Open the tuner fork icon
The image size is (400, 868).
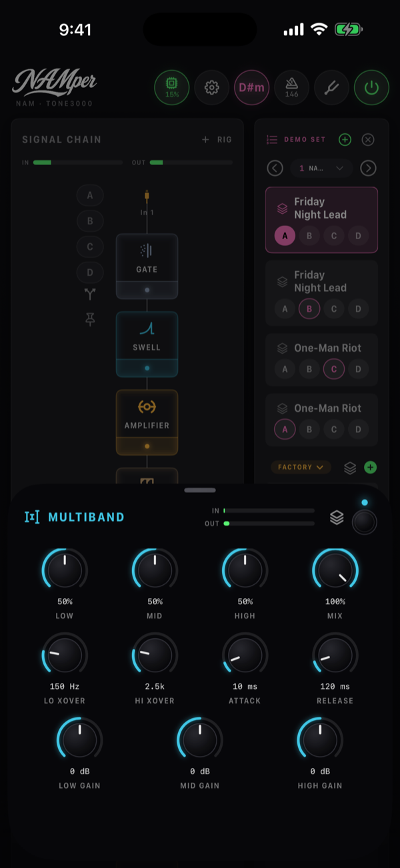point(332,87)
